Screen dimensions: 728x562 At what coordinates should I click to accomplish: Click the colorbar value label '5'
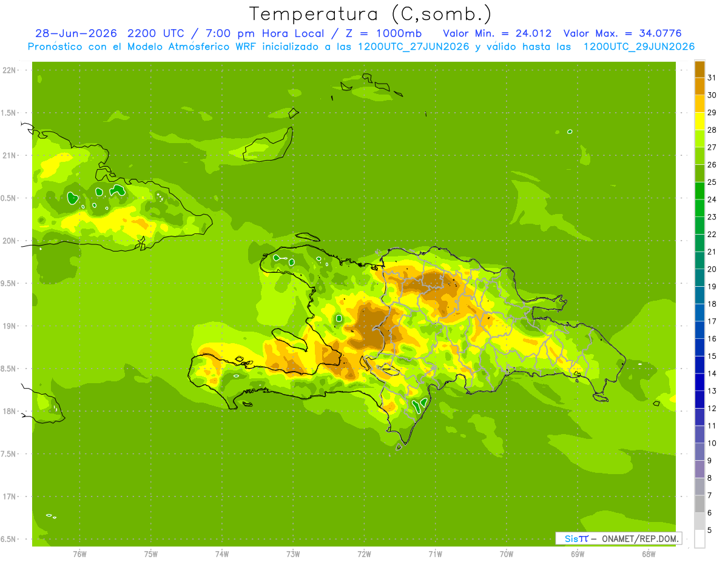pyautogui.click(x=710, y=530)
